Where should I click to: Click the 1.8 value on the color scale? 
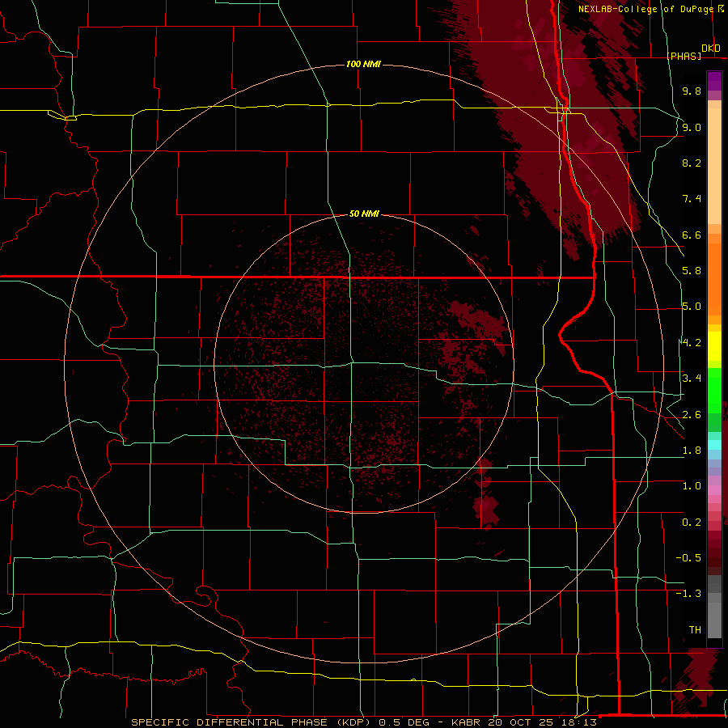pyautogui.click(x=692, y=451)
